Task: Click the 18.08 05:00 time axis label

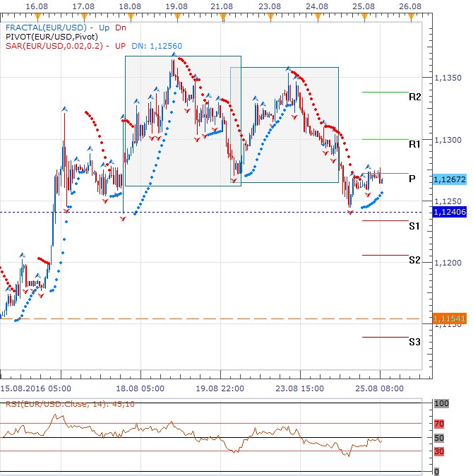Action: pos(141,388)
